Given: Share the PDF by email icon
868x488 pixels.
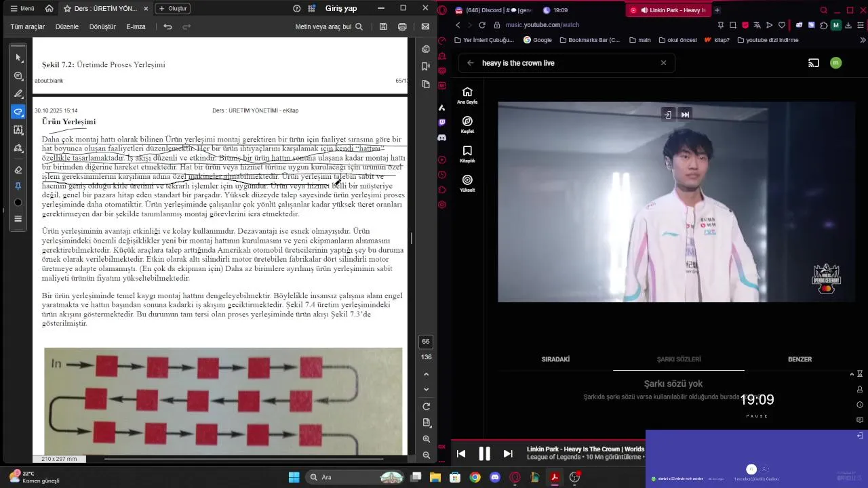Looking at the screenshot, I should 425,26.
